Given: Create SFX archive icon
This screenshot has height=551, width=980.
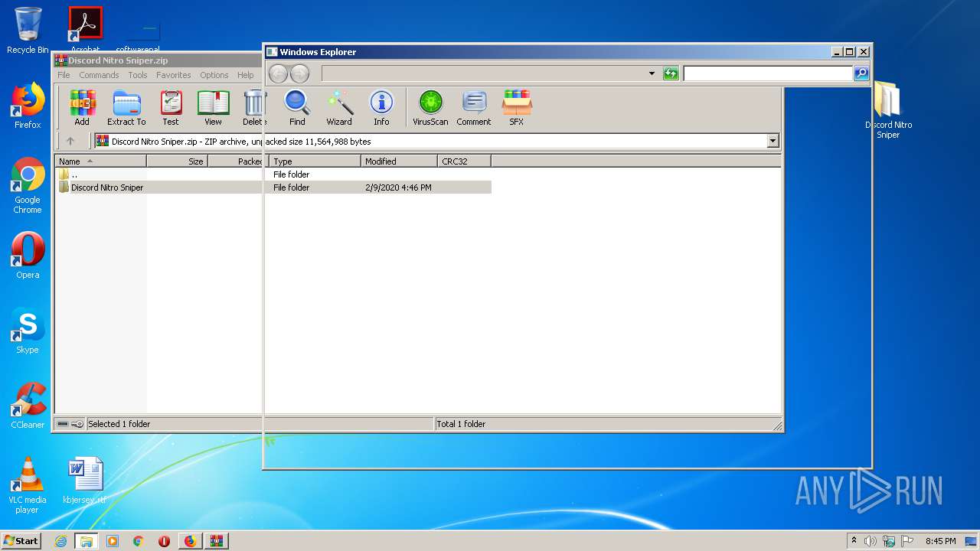Looking at the screenshot, I should click(x=517, y=108).
